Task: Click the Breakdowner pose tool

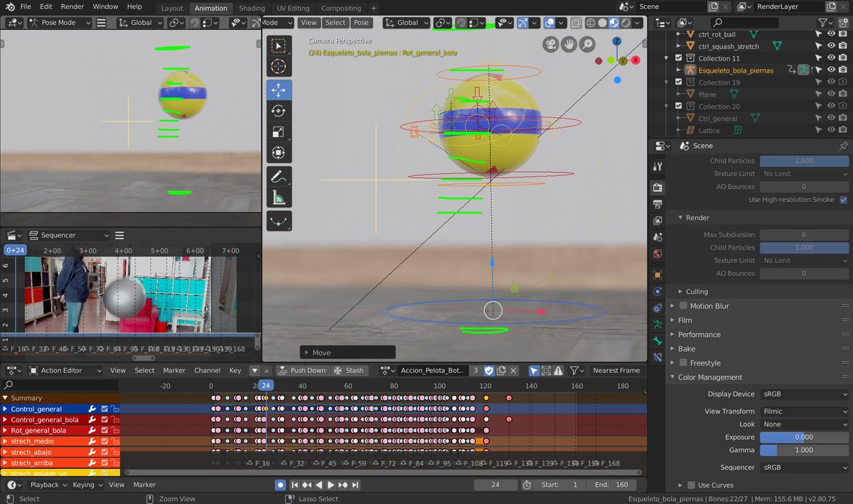Action: point(278,220)
